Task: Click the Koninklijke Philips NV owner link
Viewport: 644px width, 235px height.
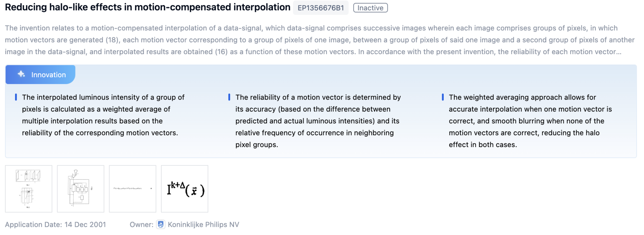Action: [x=203, y=224]
